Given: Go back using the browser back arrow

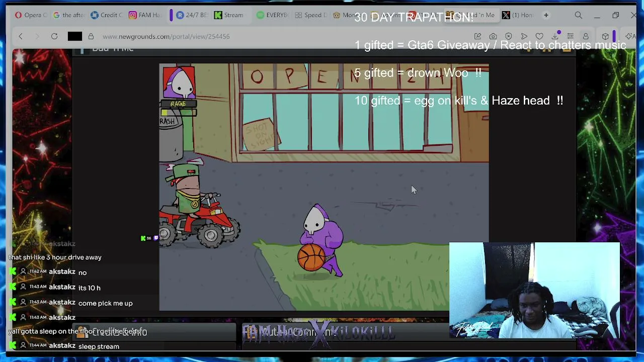Looking at the screenshot, I should point(21,36).
